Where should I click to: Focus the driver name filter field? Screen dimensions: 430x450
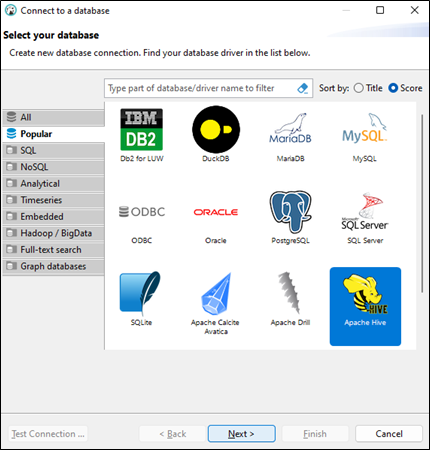tap(200, 88)
